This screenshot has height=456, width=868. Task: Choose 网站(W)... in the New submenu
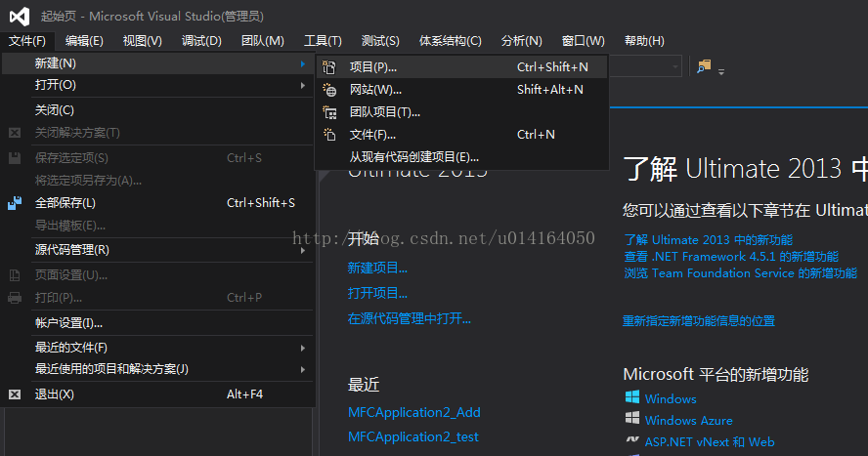click(x=462, y=90)
